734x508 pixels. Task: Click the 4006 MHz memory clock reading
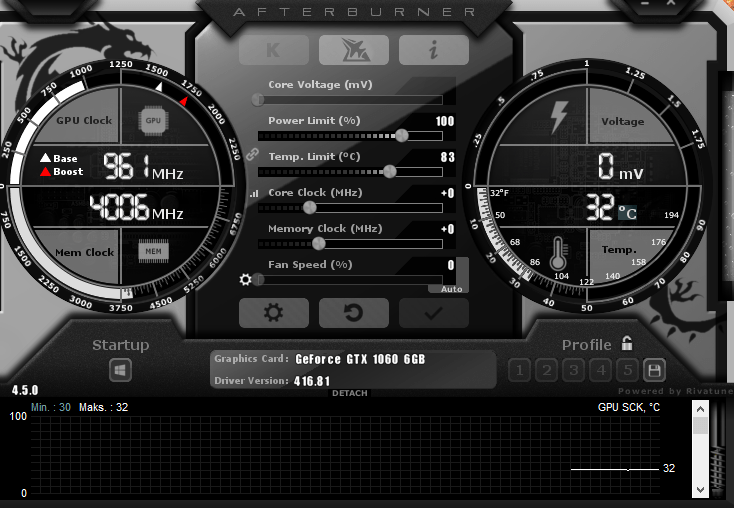click(x=136, y=208)
